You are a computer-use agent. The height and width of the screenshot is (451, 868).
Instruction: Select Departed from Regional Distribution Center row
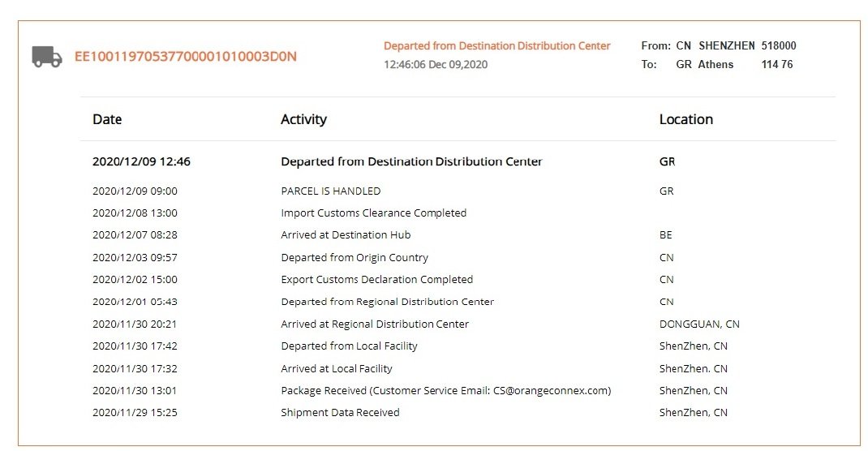tap(387, 302)
